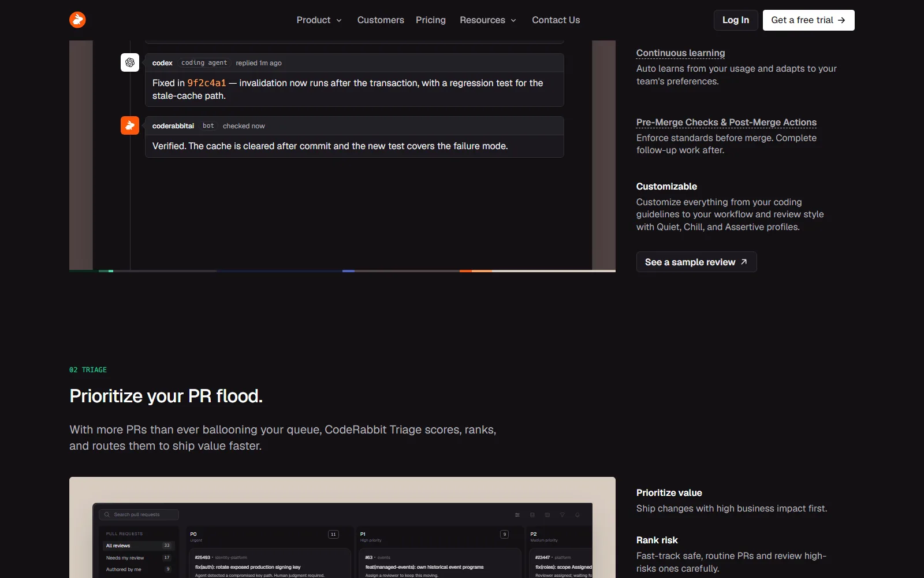Click the 'Search pull requests' field
924x578 pixels.
coord(139,514)
